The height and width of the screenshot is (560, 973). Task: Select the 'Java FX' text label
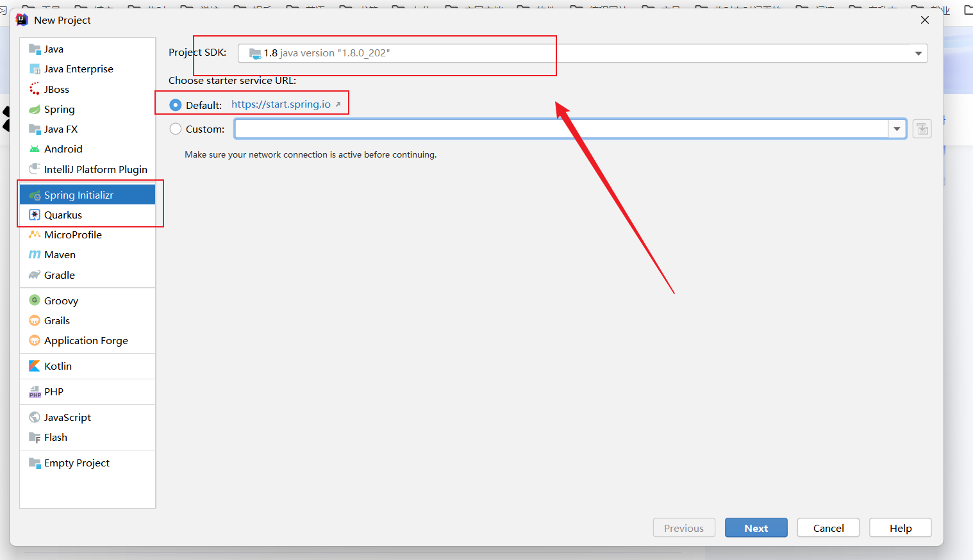click(x=61, y=129)
